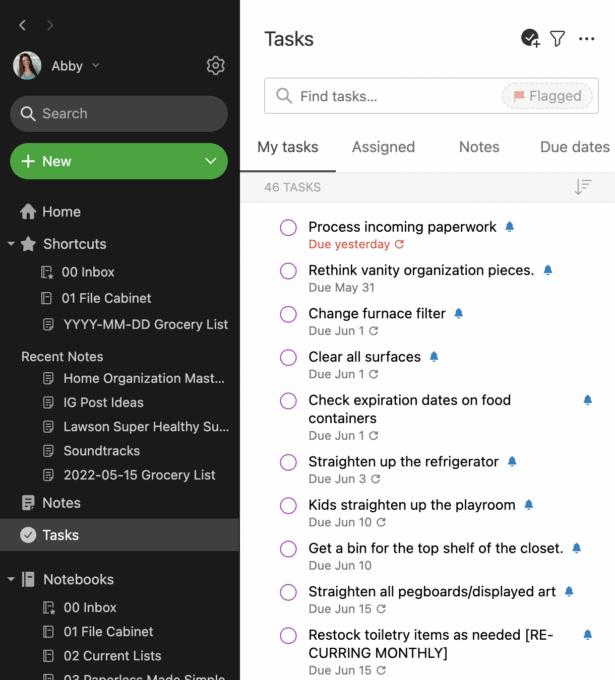The width and height of the screenshot is (615, 680).
Task: Open the Abby account dropdown chevron
Action: (96, 65)
